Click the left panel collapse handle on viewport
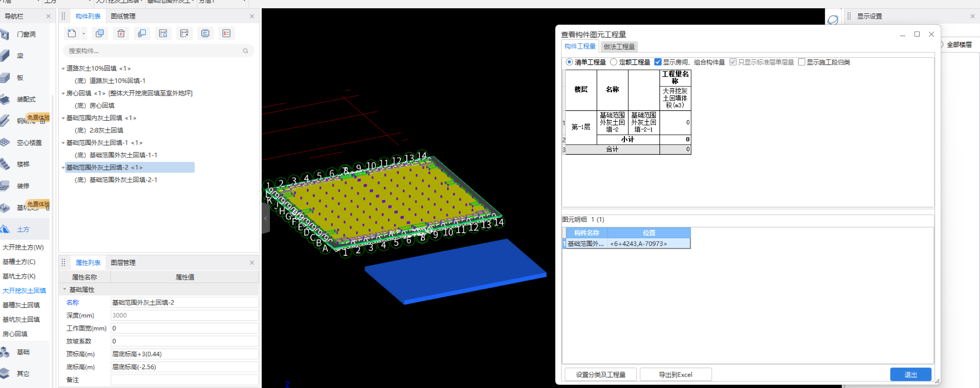The image size is (980, 388). 266,218
